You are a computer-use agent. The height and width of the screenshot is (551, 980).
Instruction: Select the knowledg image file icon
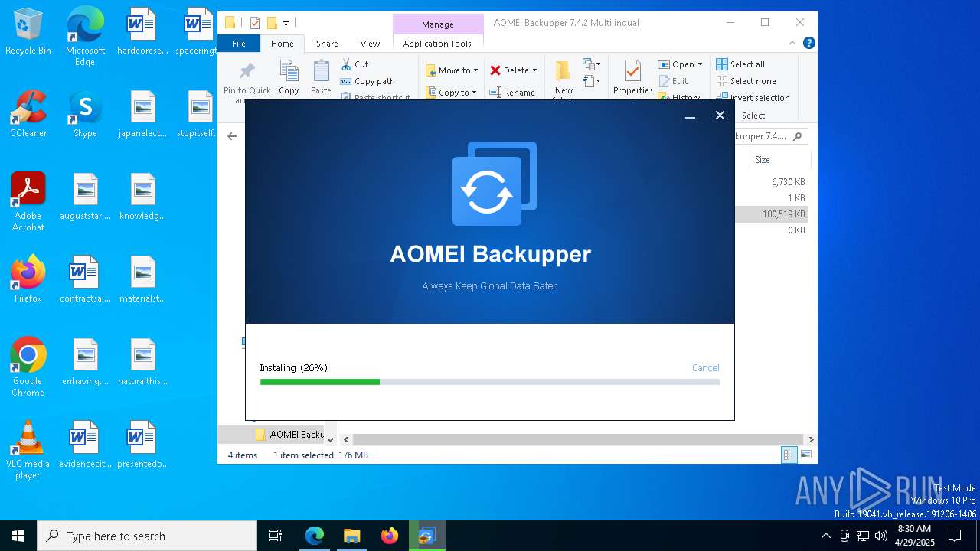tap(142, 197)
